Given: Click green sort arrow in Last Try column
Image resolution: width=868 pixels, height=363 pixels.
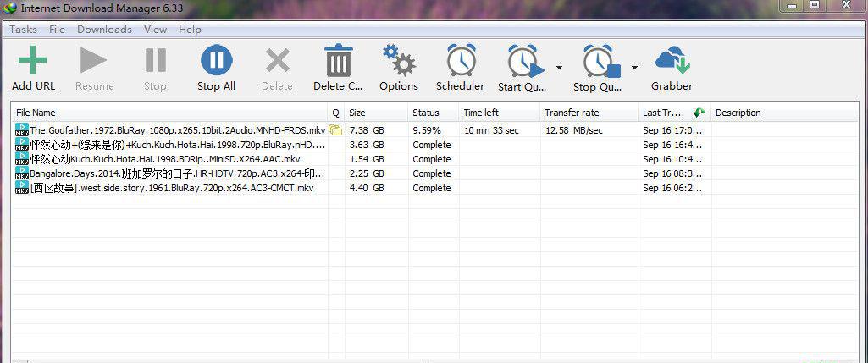Looking at the screenshot, I should (699, 113).
